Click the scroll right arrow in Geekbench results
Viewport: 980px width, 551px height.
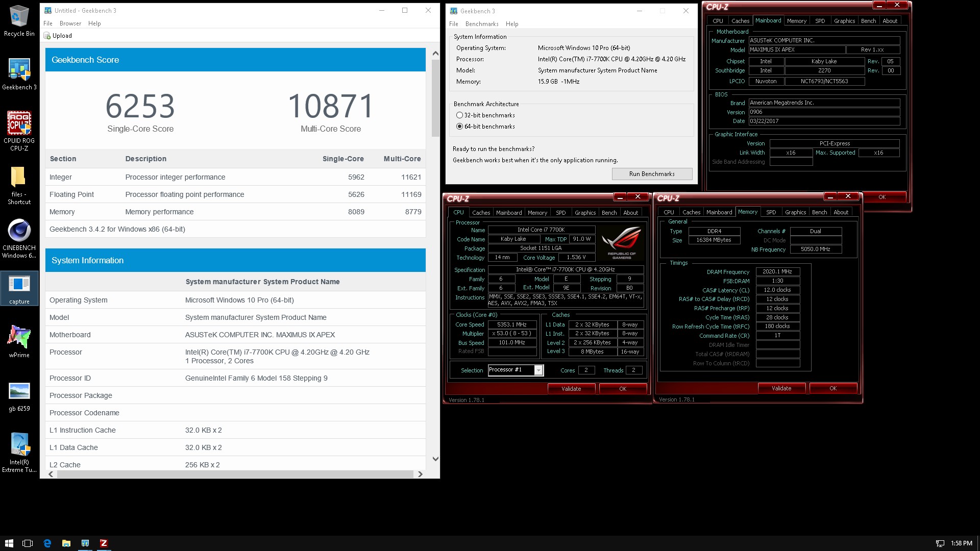pos(420,474)
